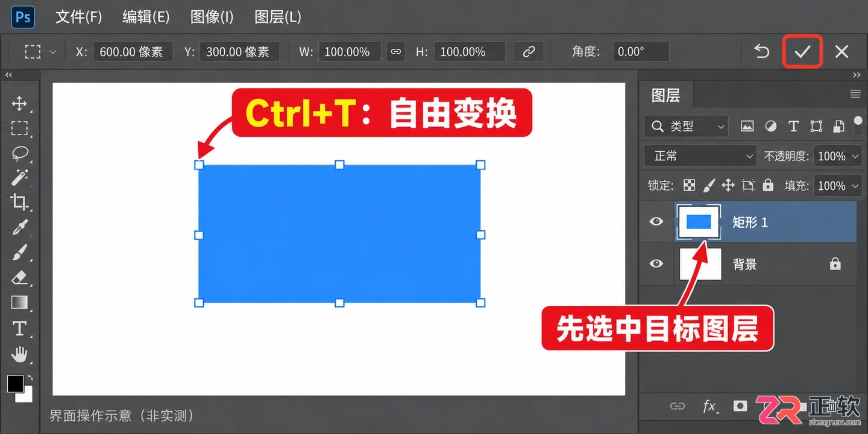Select the Brush tool in left toolbar
Image resolution: width=868 pixels, height=434 pixels.
pos(20,252)
